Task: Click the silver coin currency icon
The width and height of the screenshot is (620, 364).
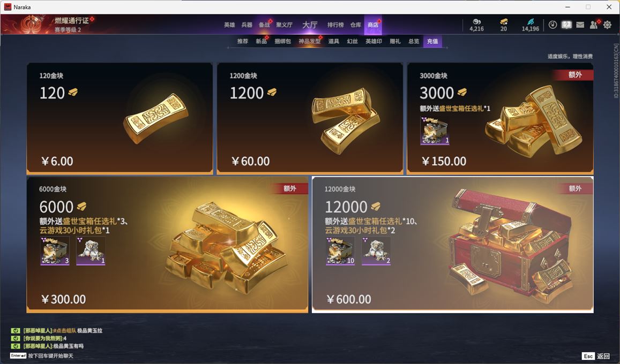Action: [477, 21]
